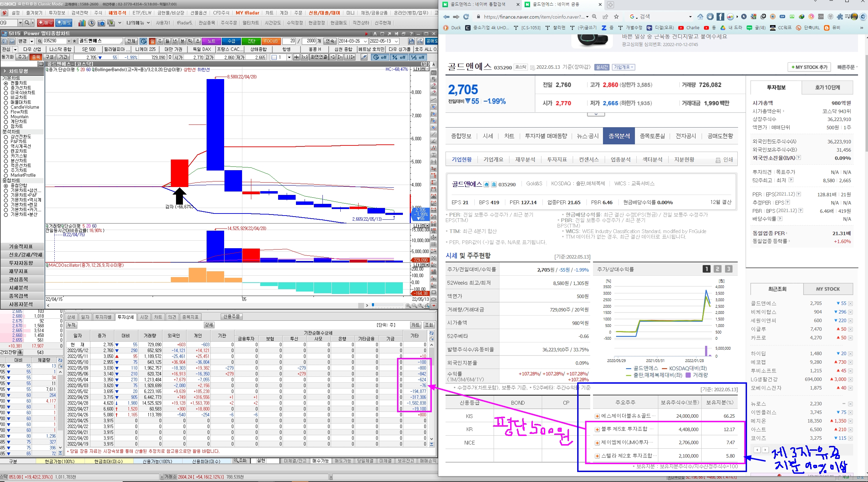Click the previous-step triangle in chart replay controls

[332, 57]
